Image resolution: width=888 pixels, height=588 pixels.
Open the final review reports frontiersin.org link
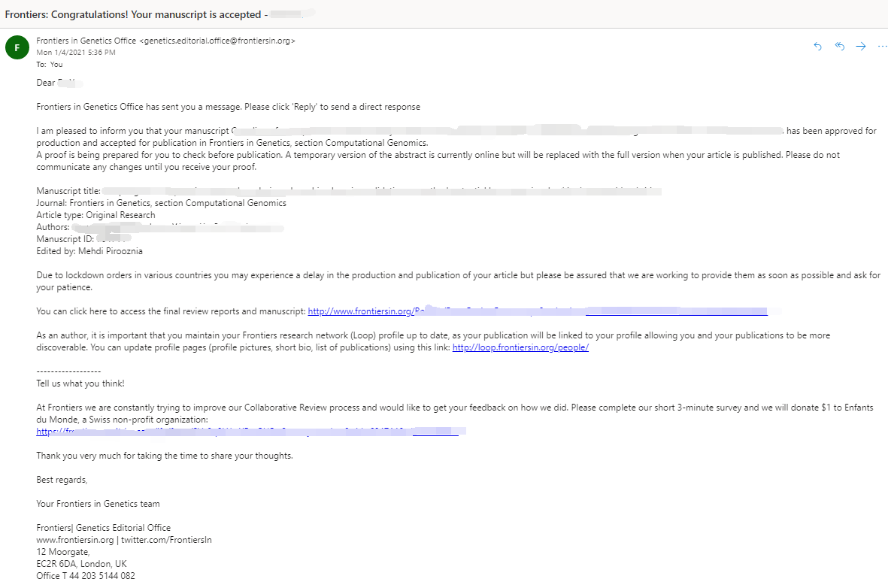point(538,311)
